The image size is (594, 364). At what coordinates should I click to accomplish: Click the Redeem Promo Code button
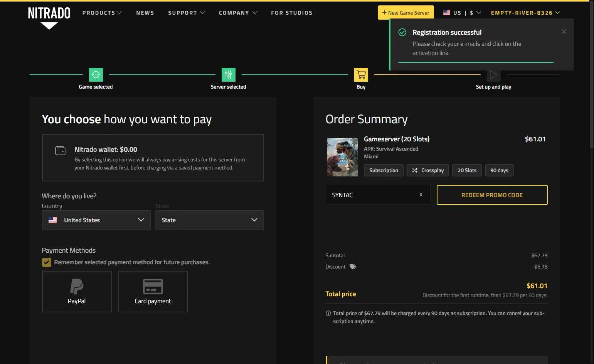[x=492, y=195]
